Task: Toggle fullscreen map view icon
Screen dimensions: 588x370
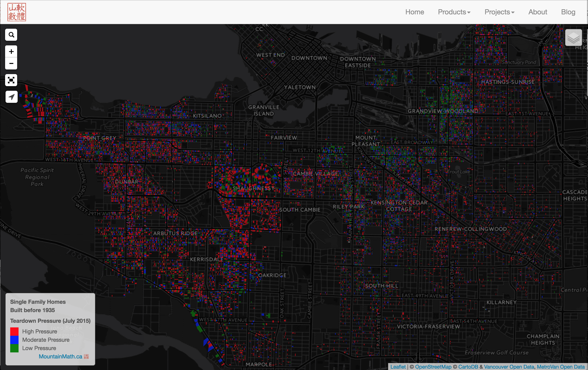Action: (11, 80)
